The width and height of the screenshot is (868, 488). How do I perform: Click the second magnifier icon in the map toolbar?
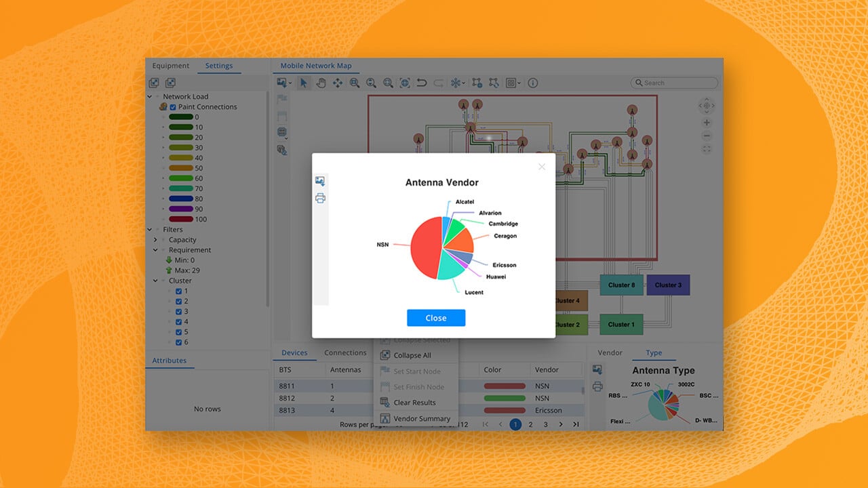point(371,83)
